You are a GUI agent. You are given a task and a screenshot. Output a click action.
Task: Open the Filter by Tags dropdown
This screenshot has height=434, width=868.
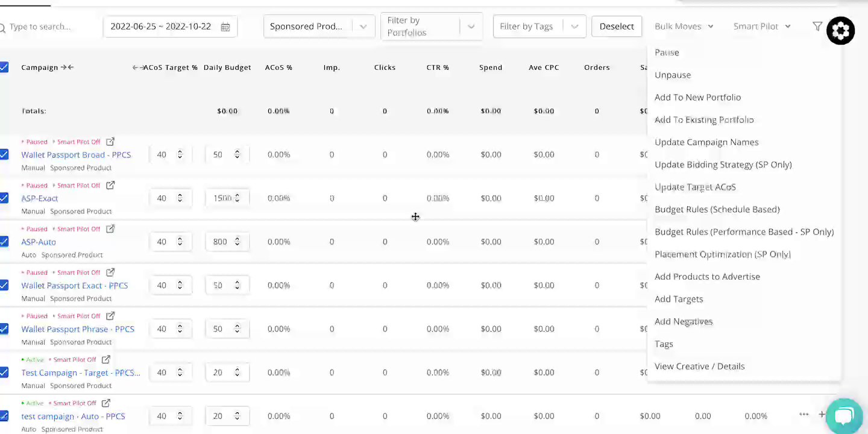coord(539,27)
